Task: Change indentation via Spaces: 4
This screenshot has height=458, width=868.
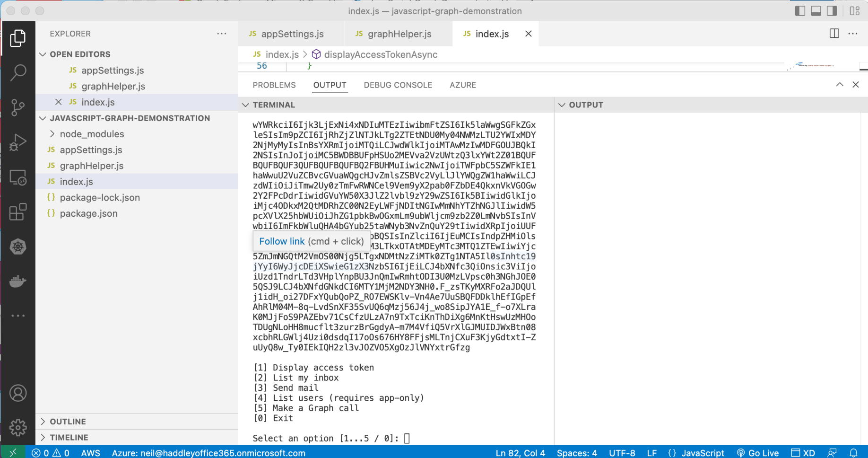Action: 577,453
